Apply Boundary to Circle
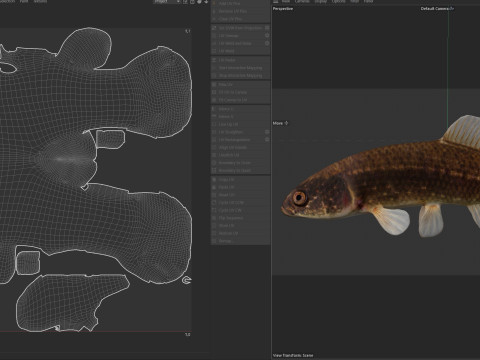The height and width of the screenshot is (360, 480). tap(240, 163)
